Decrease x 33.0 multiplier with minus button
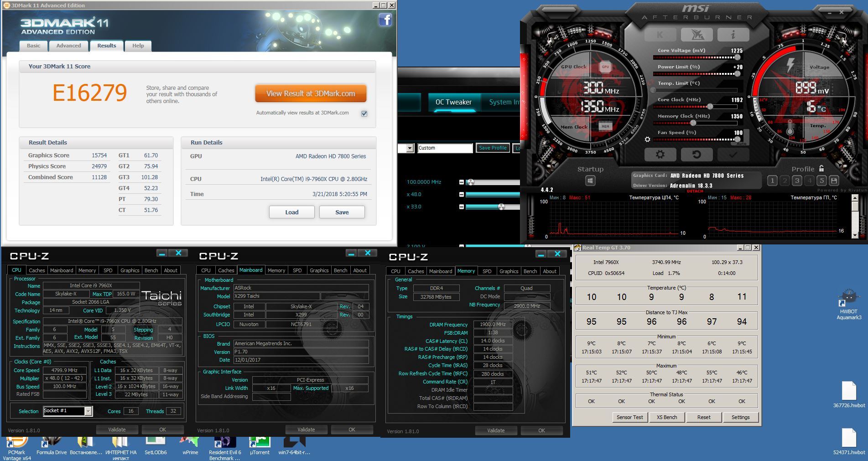This screenshot has width=868, height=461. (x=461, y=207)
